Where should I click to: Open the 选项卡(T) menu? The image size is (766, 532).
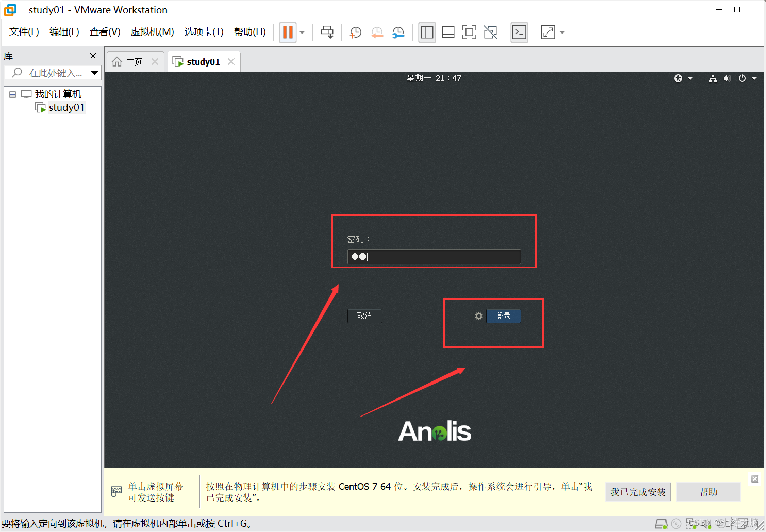(x=204, y=32)
